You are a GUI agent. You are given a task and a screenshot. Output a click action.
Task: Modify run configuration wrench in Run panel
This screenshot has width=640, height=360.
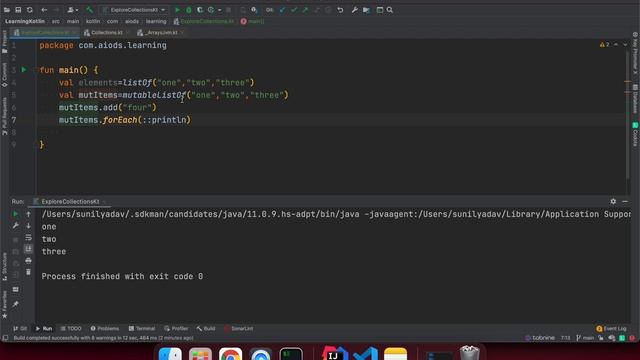(16, 225)
